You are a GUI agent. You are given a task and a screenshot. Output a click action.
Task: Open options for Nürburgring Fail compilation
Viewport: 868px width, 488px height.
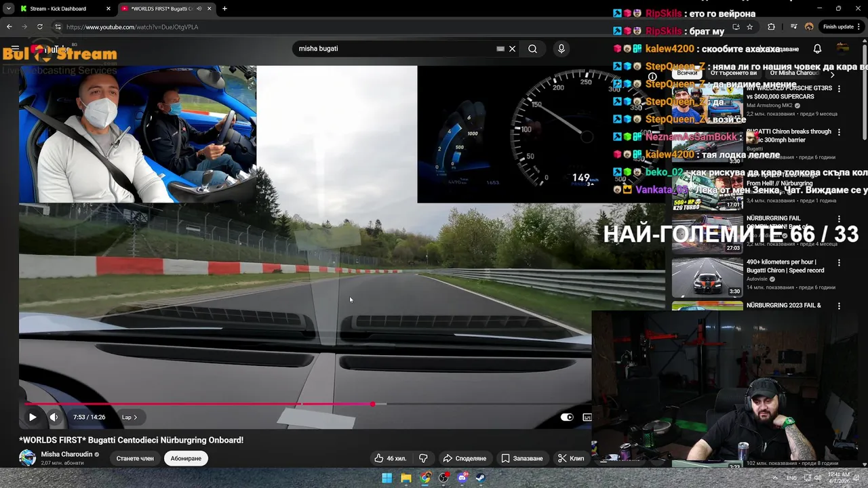pyautogui.click(x=839, y=219)
